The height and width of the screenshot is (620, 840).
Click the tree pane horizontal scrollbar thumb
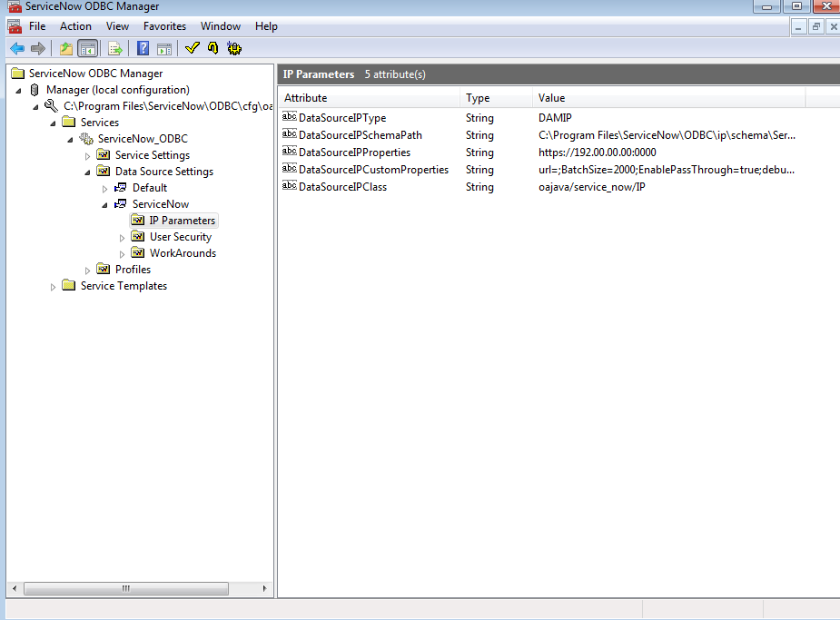[126, 588]
